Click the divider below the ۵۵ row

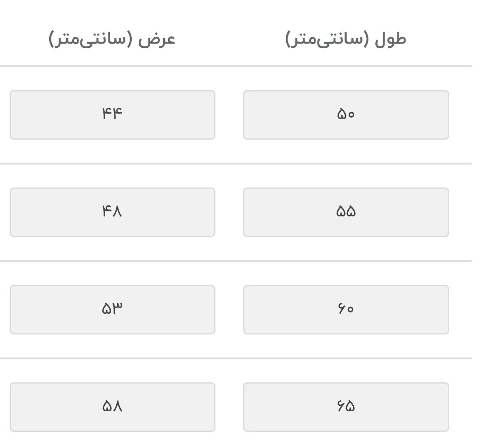pyautogui.click(x=235, y=261)
